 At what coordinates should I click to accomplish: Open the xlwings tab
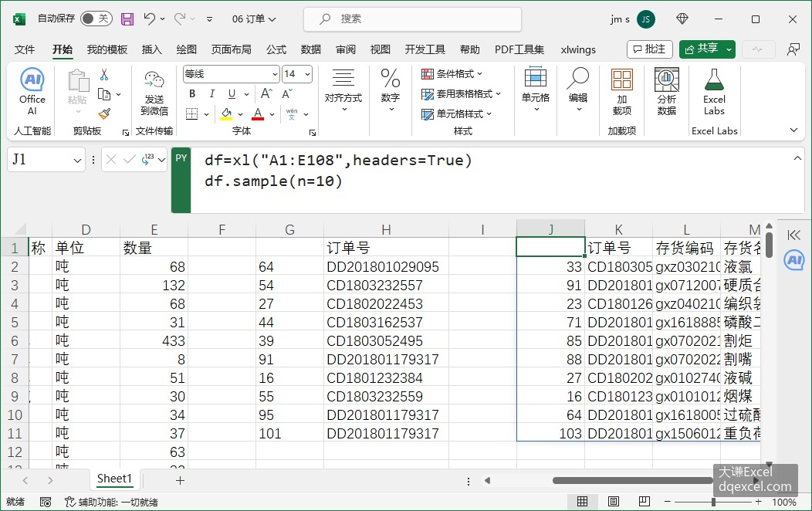[x=578, y=49]
